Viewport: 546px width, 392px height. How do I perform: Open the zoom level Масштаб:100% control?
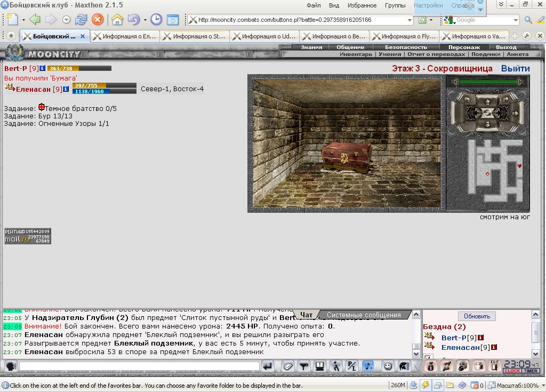pos(516,386)
